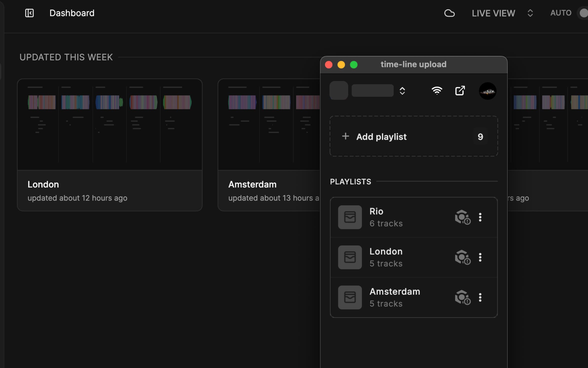Click the user avatar in upload window
Screen dimensions: 588x368
(x=488, y=91)
